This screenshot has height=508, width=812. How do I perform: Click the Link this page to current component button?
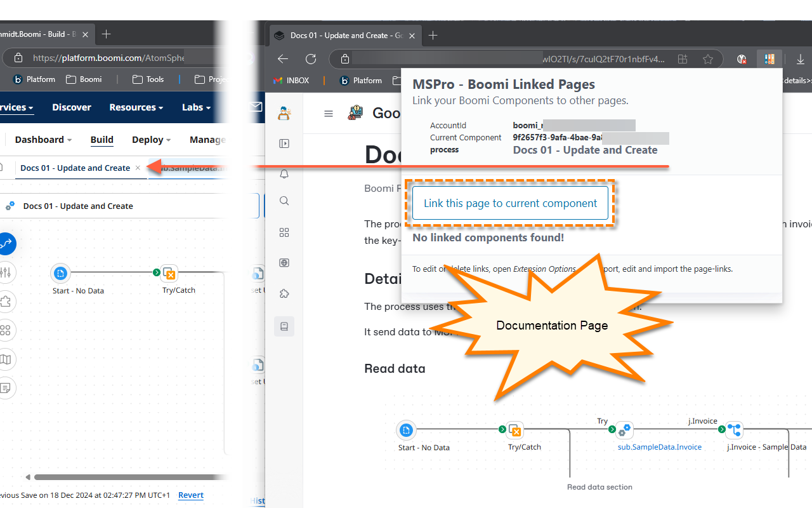(x=510, y=203)
